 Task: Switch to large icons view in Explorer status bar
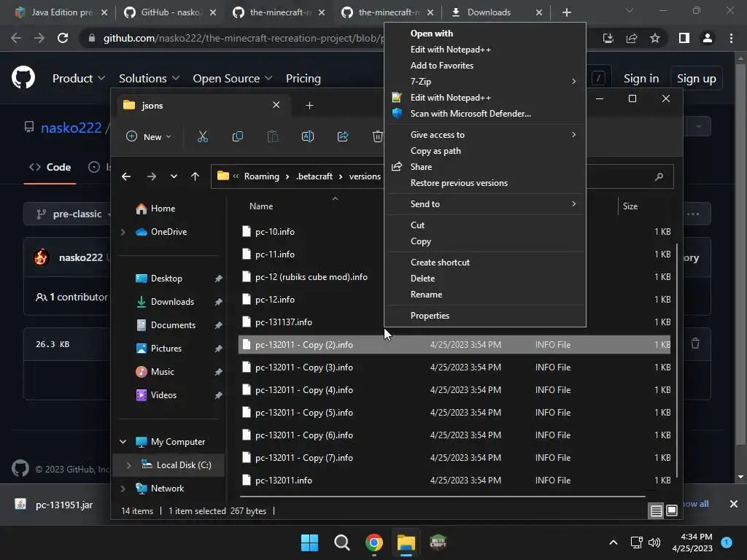click(x=672, y=511)
